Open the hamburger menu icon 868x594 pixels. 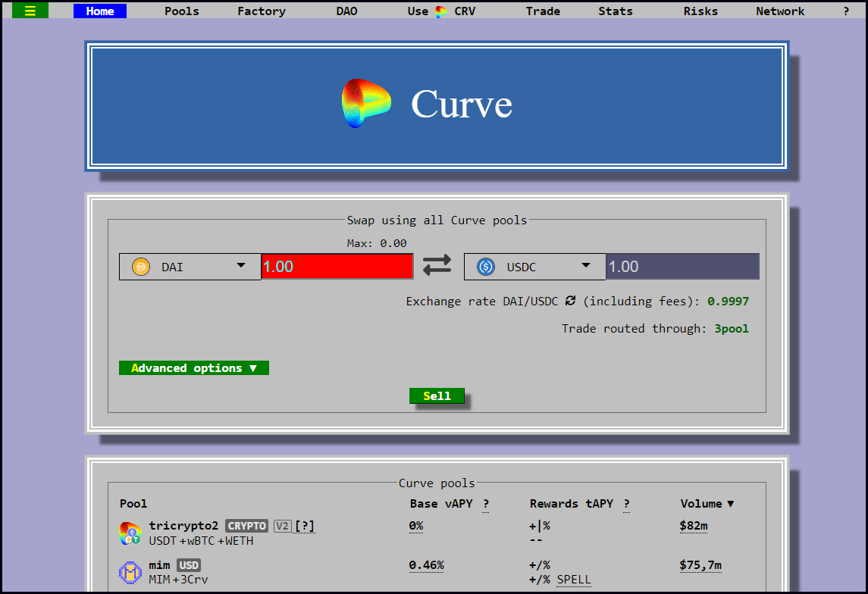[x=30, y=11]
